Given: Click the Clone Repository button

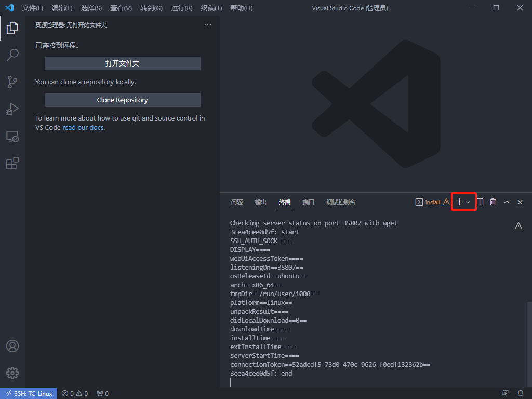Looking at the screenshot, I should [x=123, y=100].
